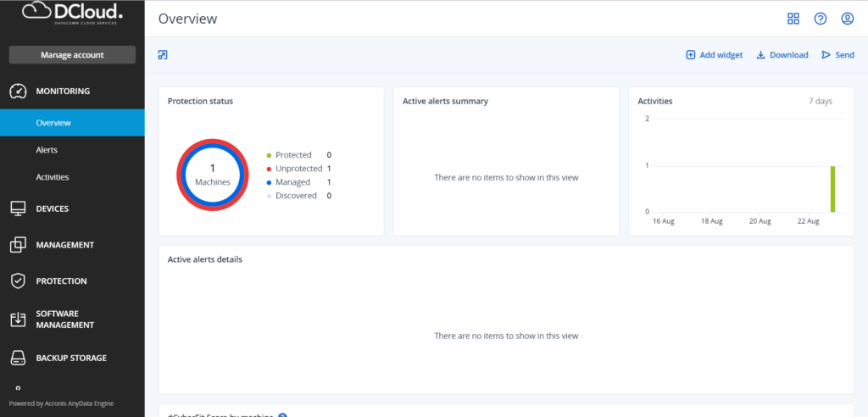The width and height of the screenshot is (868, 417).
Task: Click Add widget
Action: tap(714, 55)
